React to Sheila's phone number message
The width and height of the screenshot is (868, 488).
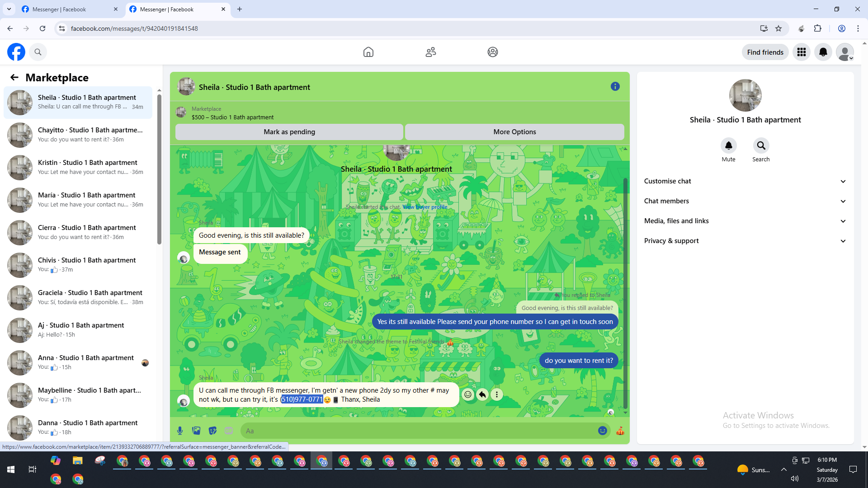468,394
